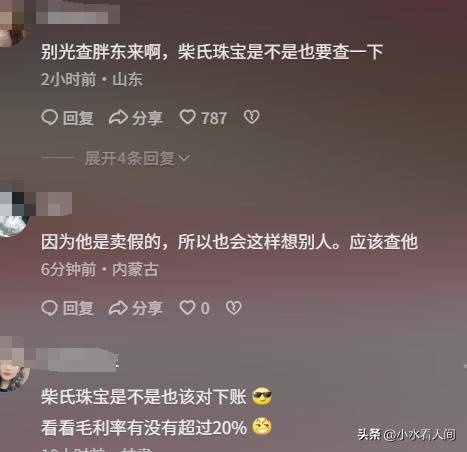The image size is (467, 452).
Task: Select comment text 别光查胖东来啊
Action: 101,52
